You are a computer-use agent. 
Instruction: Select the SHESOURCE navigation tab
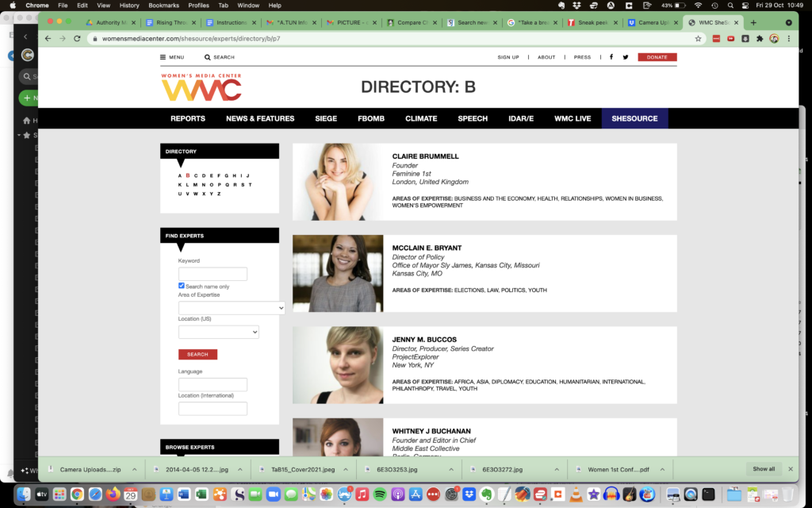(x=634, y=118)
